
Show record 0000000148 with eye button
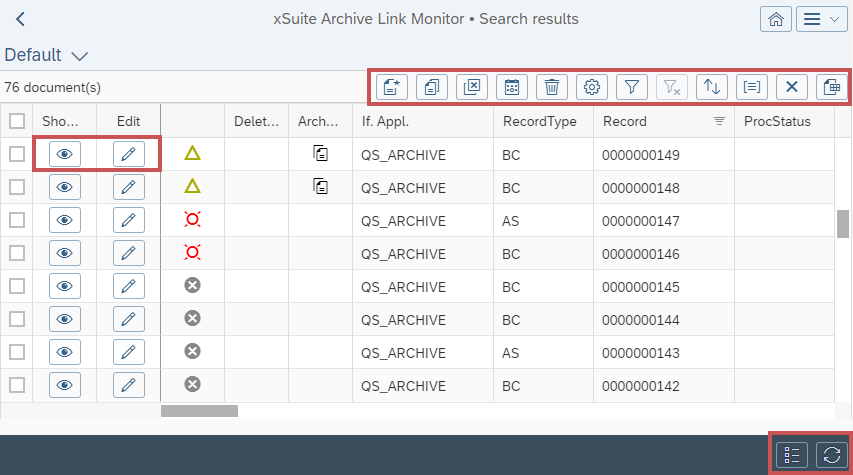(65, 187)
